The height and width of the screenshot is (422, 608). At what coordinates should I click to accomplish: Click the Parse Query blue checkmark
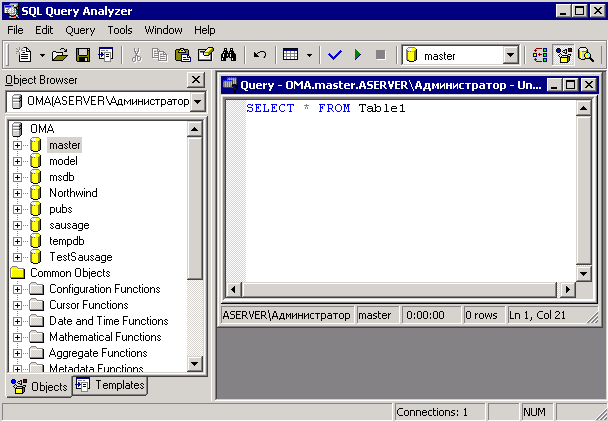click(334, 55)
